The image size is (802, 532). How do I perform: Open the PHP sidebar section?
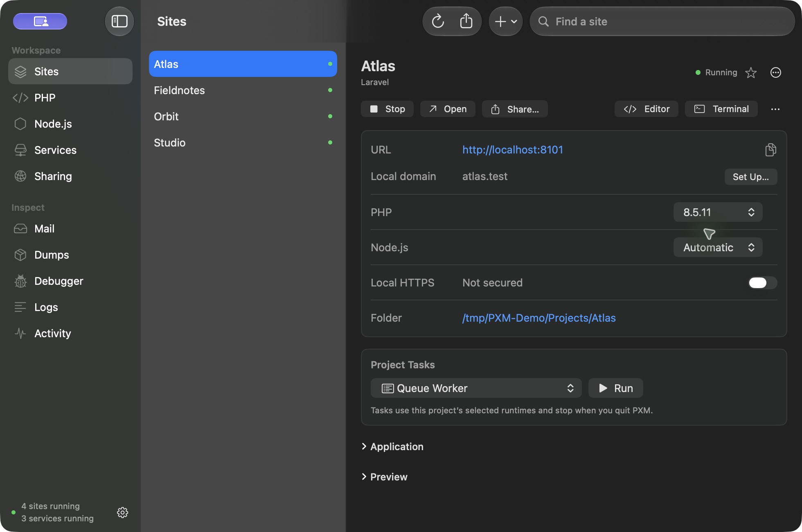tap(70, 97)
